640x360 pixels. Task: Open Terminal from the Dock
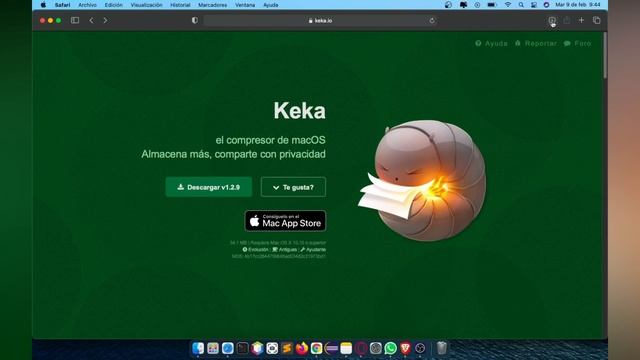point(242,348)
